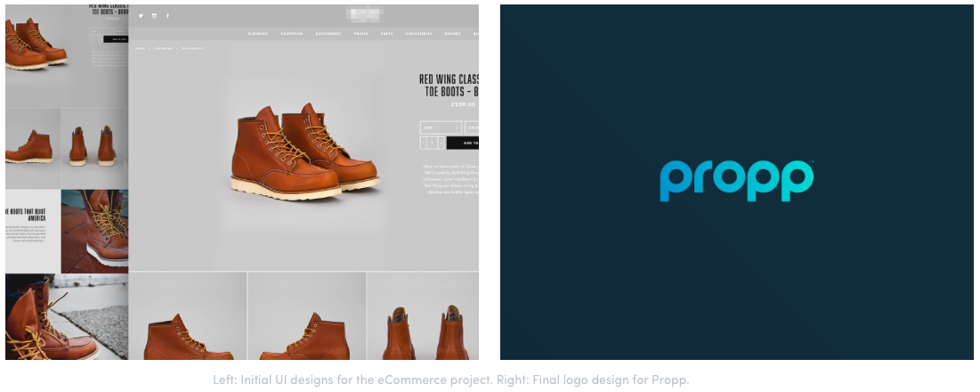Go to the Home breadcrumb link
This screenshot has width=980, height=392.
click(140, 48)
